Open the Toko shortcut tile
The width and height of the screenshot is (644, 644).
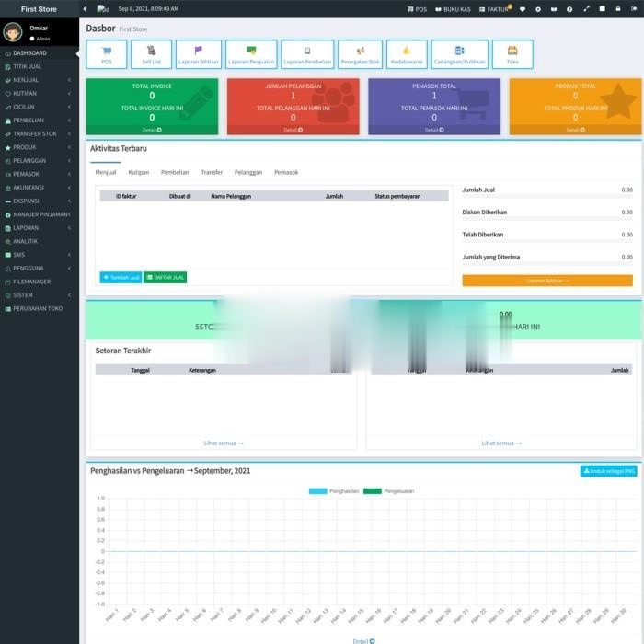[x=512, y=54]
